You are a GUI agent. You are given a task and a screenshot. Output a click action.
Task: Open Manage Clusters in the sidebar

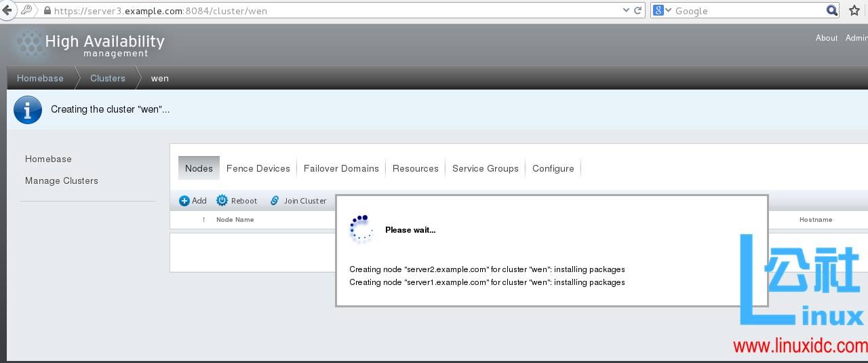tap(62, 180)
